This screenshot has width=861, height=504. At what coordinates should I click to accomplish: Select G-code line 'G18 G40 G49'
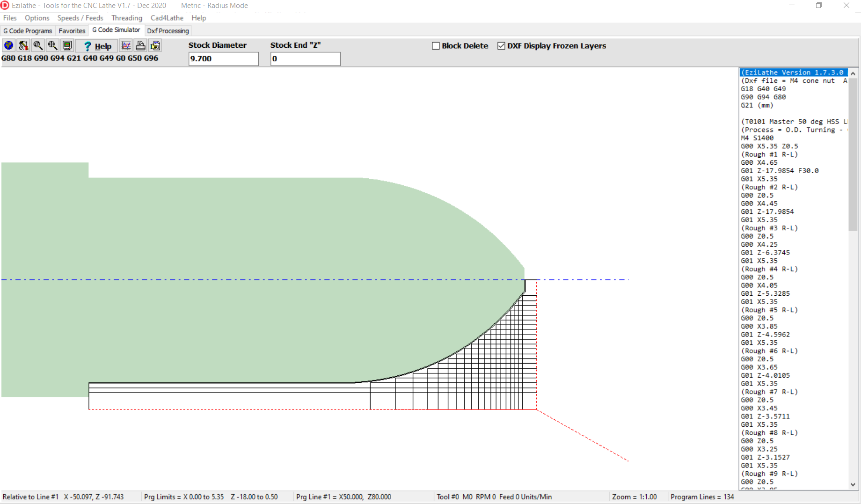763,89
